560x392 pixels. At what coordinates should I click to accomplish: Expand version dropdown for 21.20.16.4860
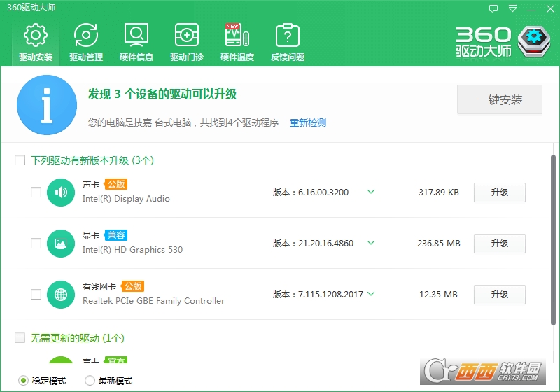click(x=371, y=243)
